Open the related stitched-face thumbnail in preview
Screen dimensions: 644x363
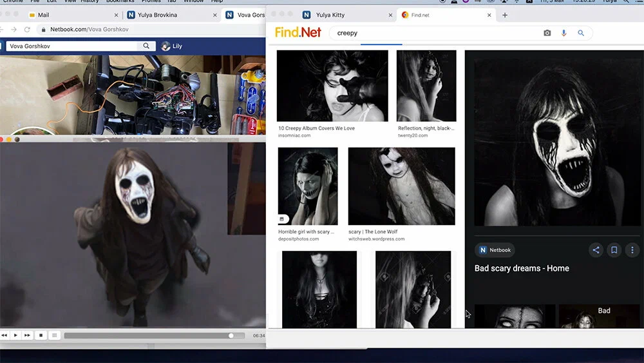click(515, 316)
